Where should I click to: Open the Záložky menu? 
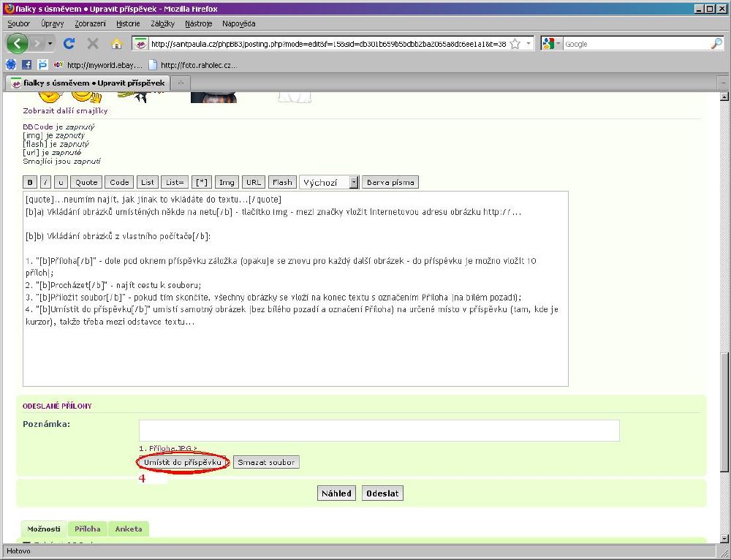[x=162, y=24]
